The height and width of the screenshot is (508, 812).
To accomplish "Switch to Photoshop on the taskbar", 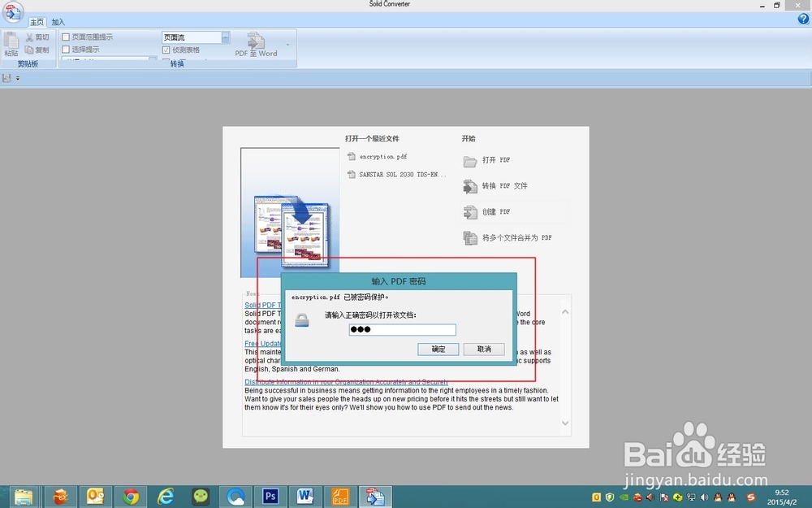I will 270,497.
